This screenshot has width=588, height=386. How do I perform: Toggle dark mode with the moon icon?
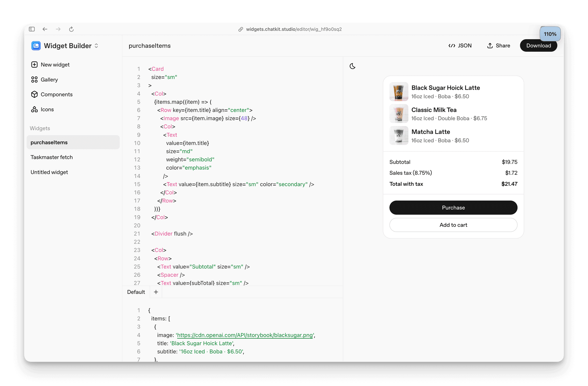pyautogui.click(x=352, y=66)
